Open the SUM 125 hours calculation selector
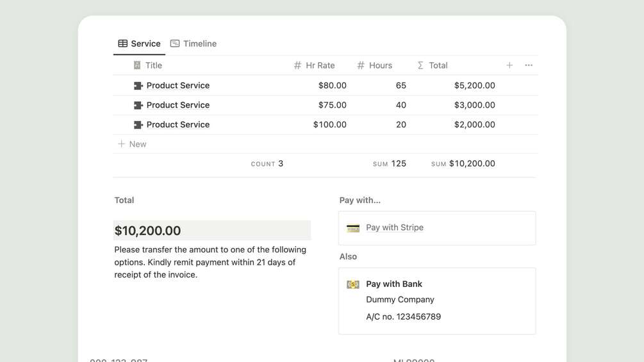Viewport: 644px width, 362px height. tap(390, 164)
